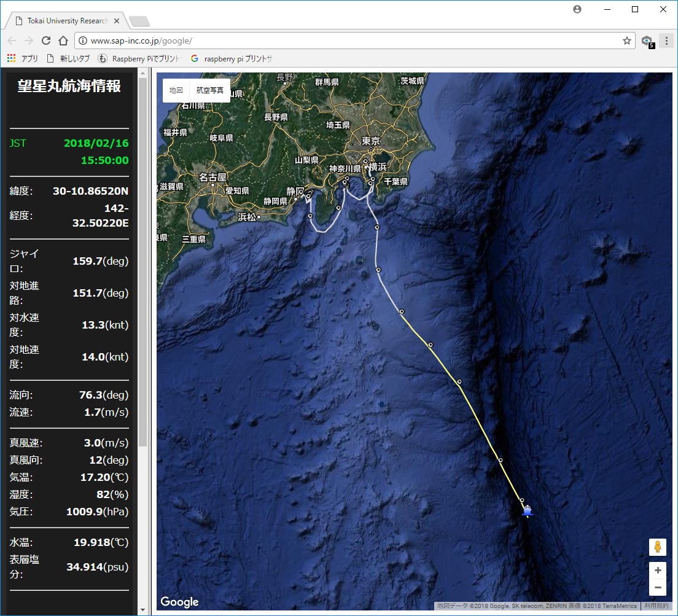Open the 利用規約 terms link

[656, 606]
